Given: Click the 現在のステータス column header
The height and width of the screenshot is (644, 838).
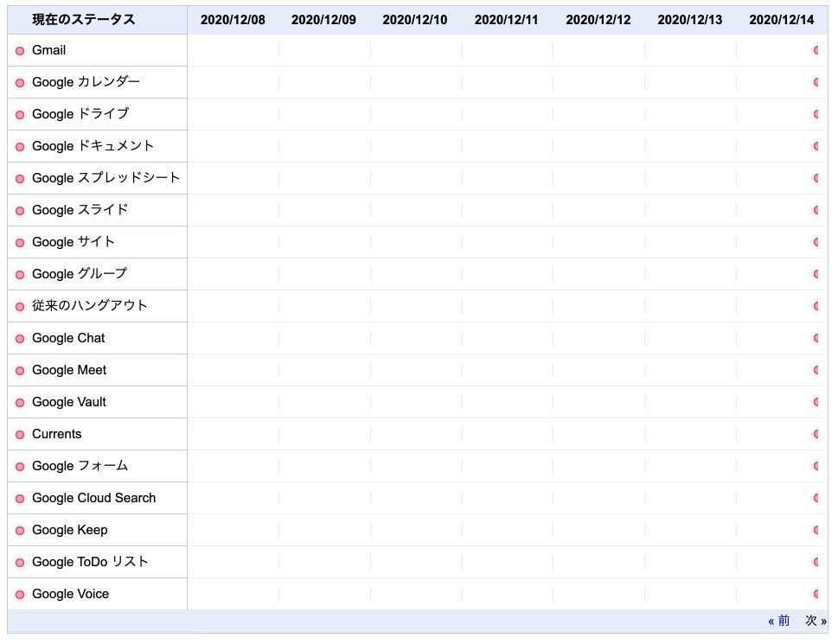Looking at the screenshot, I should [x=84, y=20].
